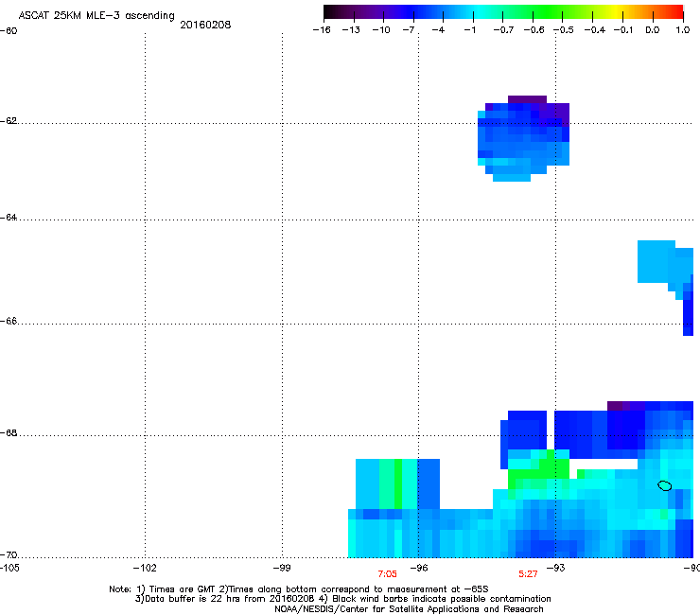Click the -102 longitude axis label
Image resolution: width=700 pixels, height=615 pixels.
pos(145,568)
